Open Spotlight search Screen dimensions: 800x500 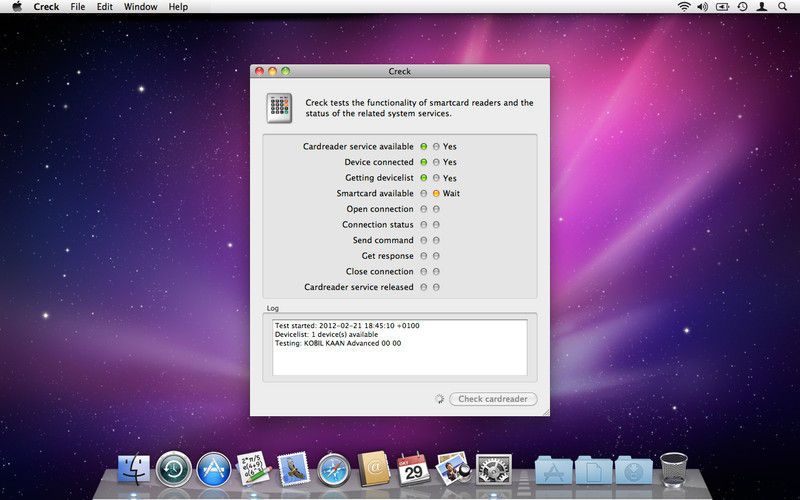click(782, 7)
